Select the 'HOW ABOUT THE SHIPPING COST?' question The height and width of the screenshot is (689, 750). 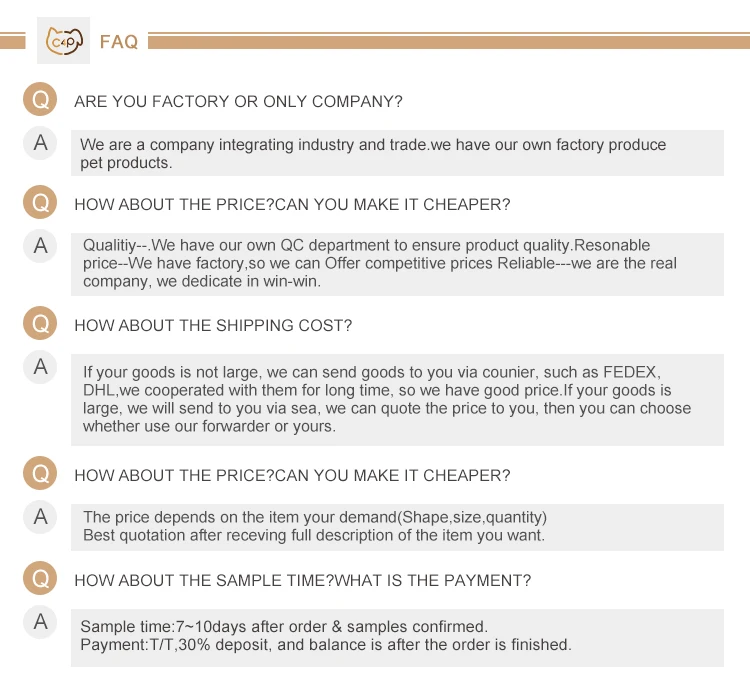[x=213, y=325]
